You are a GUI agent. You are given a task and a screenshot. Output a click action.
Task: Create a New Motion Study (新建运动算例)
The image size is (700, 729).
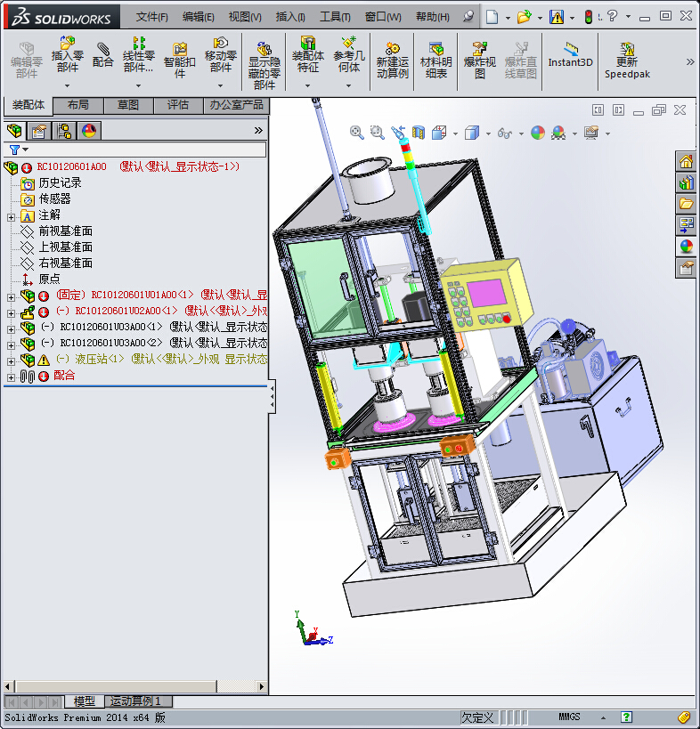pos(393,61)
